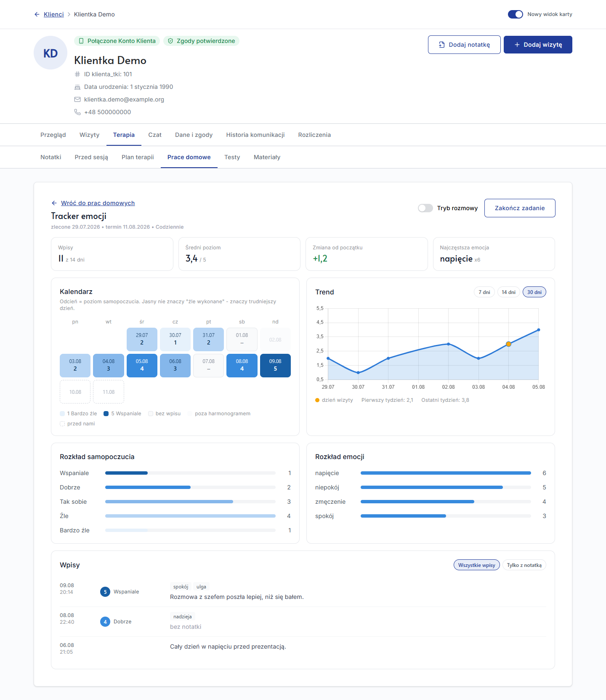Click the device icon in Połączone Konto Klienta badge

[81, 41]
